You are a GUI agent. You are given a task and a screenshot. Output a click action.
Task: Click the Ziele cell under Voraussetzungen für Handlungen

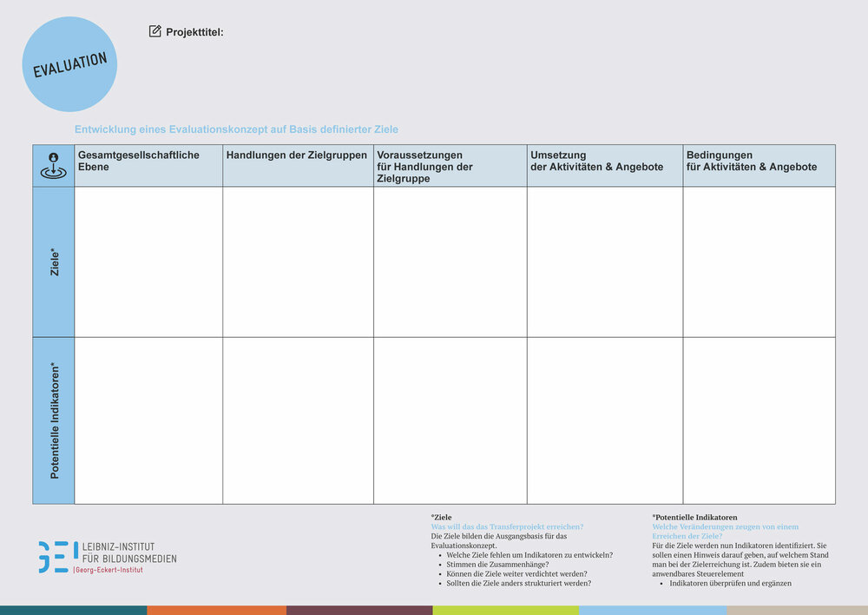(450, 261)
